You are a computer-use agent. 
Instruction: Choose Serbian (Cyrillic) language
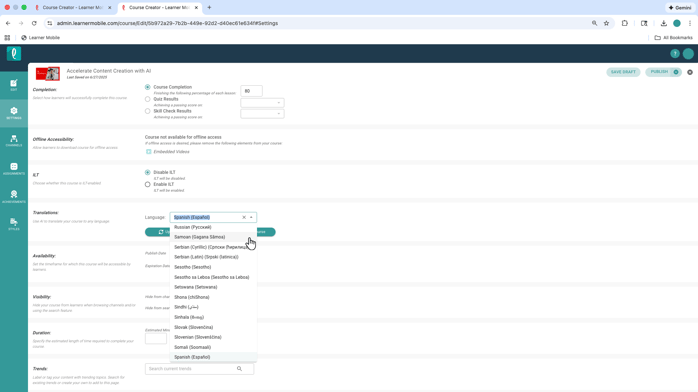pos(213,247)
